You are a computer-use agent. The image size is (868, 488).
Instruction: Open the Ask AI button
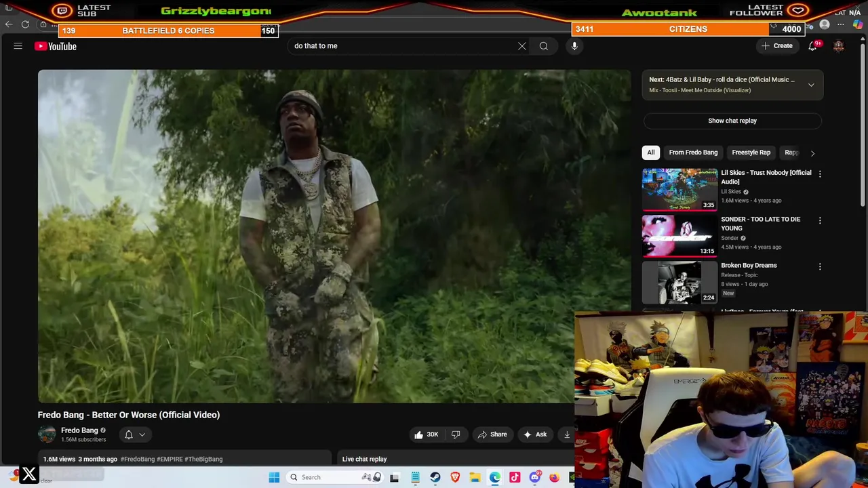534,434
